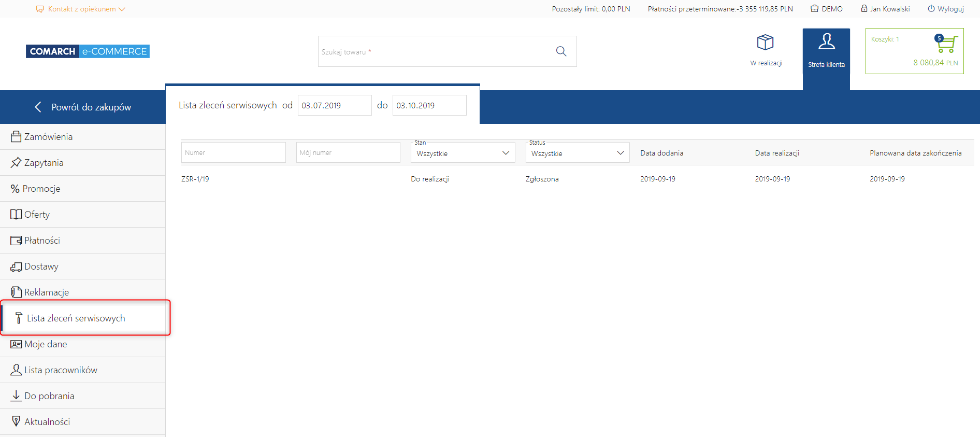Screen dimensions: 980x437
Task: Click the Jan Kowalski lock icon
Action: click(x=864, y=9)
